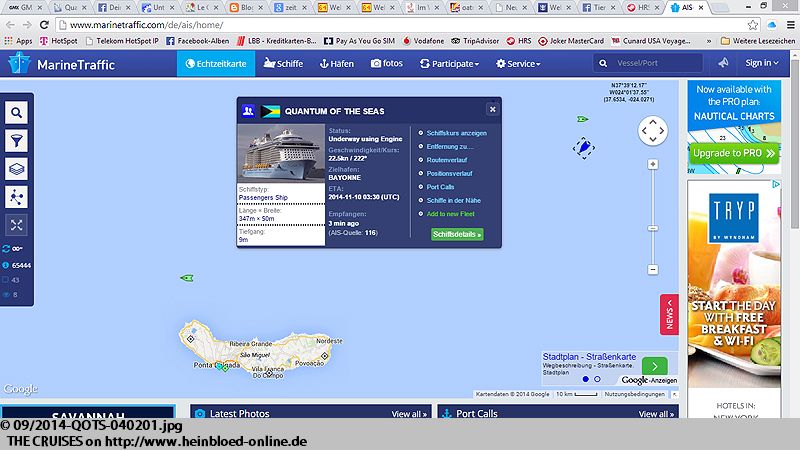
Task: Switch to the Qua browser tab
Action: [x=72, y=7]
